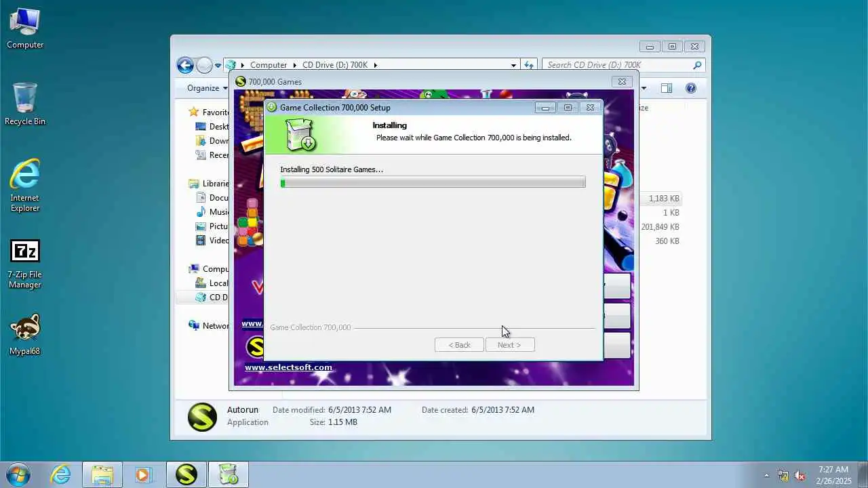This screenshot has width=868, height=488.
Task: Select Libraries in the navigation pane
Action: click(x=209, y=184)
